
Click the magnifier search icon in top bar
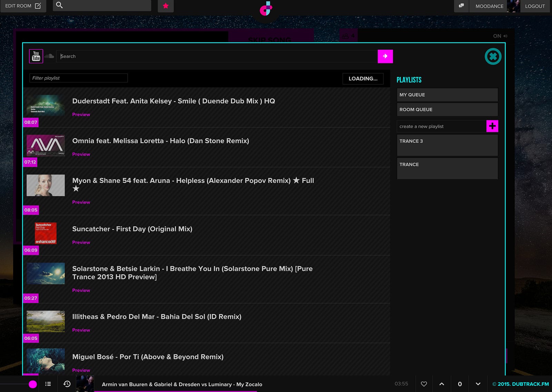click(59, 5)
